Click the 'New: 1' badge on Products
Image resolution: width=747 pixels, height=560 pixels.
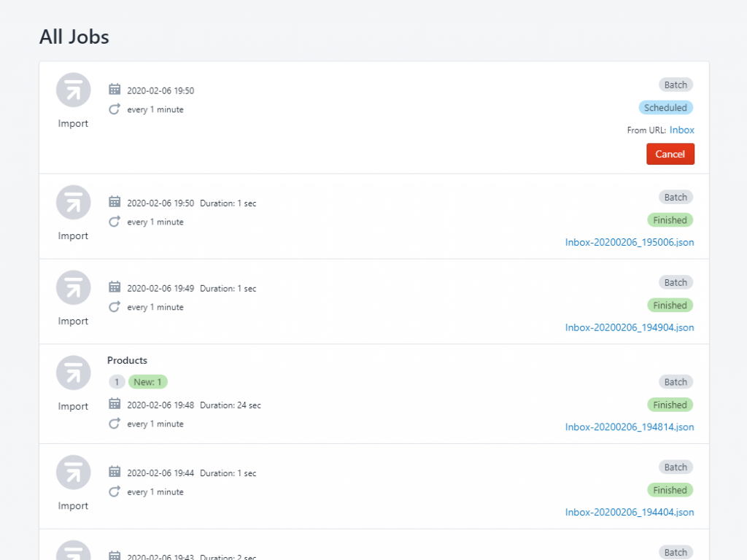pyautogui.click(x=148, y=381)
